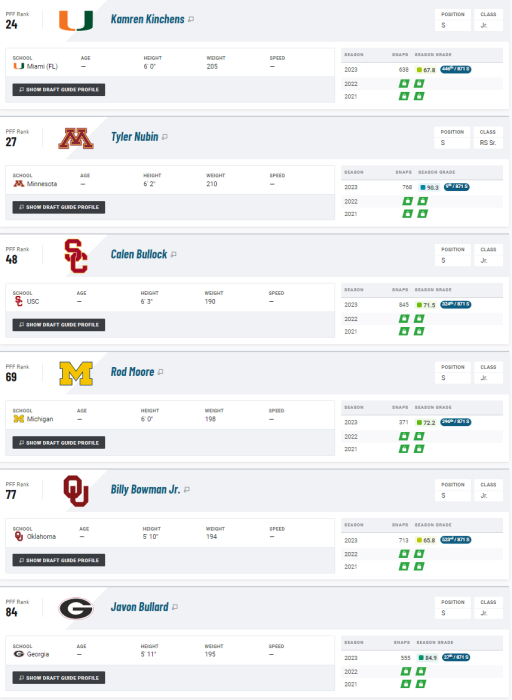Click the Miami Hurricanes team logo

[x=76, y=21]
